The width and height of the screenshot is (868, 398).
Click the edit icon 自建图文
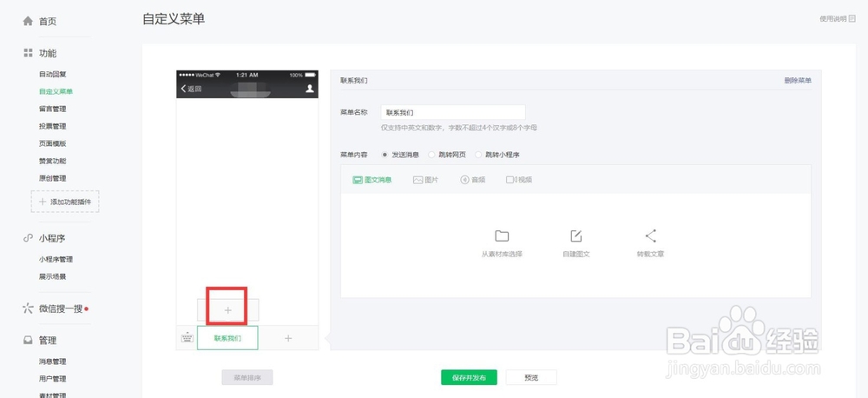pos(576,236)
